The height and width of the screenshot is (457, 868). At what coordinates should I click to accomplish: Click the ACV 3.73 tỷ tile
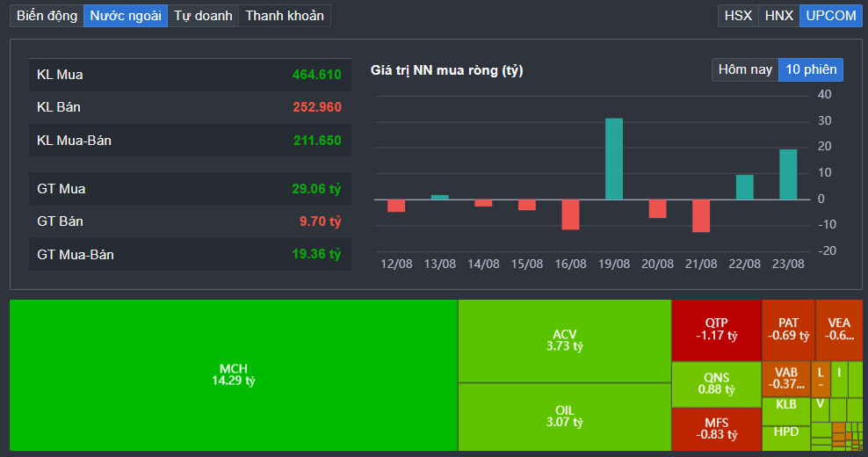click(x=564, y=341)
